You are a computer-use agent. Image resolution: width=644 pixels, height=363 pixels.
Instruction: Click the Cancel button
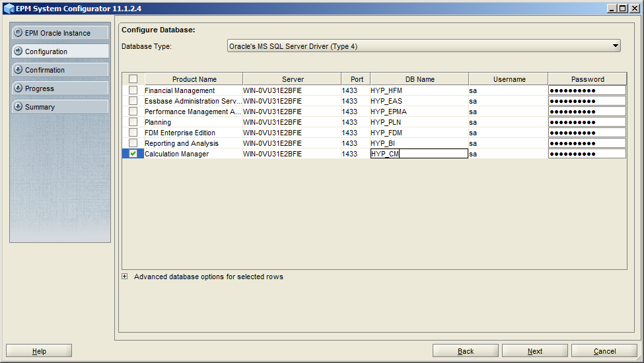(604, 350)
